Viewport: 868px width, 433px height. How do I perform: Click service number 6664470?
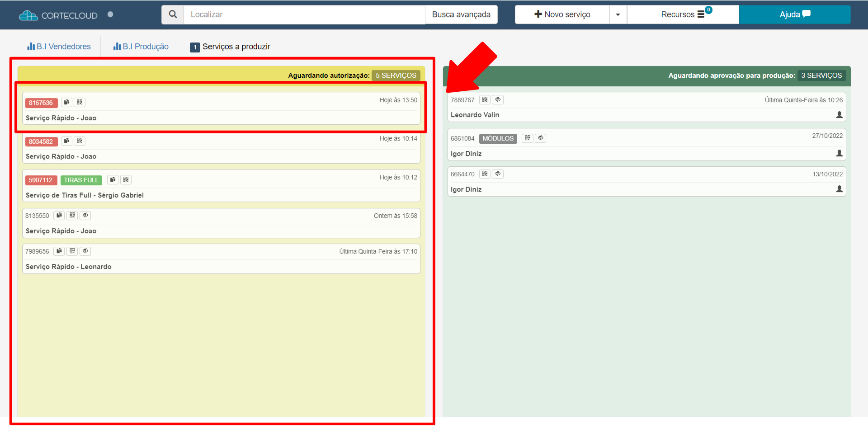[462, 174]
